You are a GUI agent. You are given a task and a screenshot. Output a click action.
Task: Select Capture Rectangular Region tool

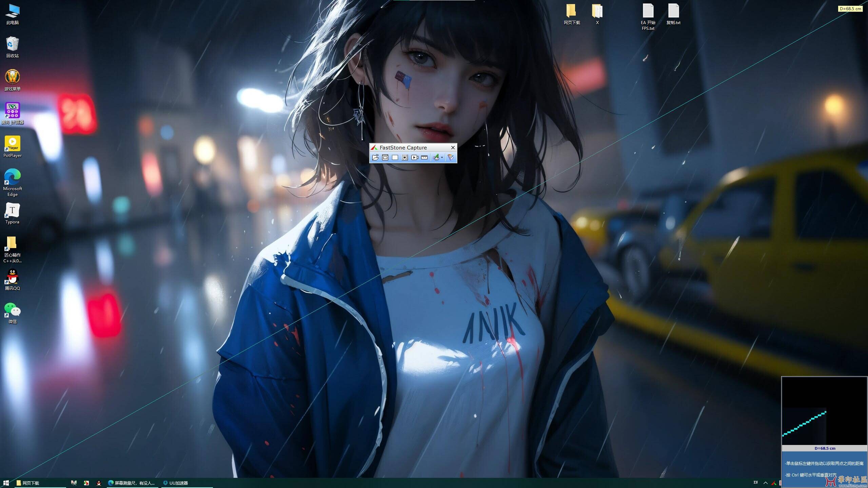395,157
